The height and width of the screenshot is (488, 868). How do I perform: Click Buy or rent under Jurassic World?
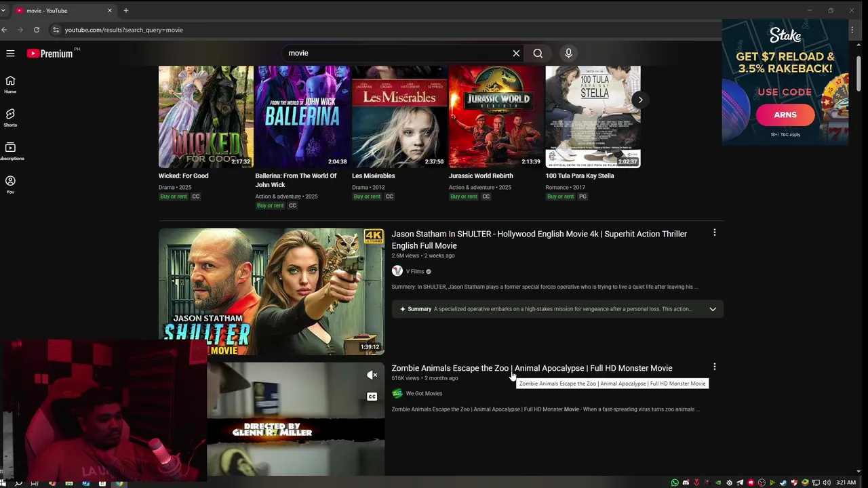point(464,197)
